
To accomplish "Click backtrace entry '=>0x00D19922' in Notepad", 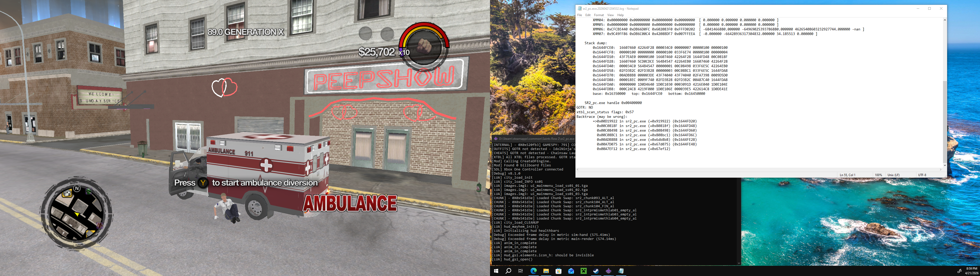I will click(x=644, y=121).
